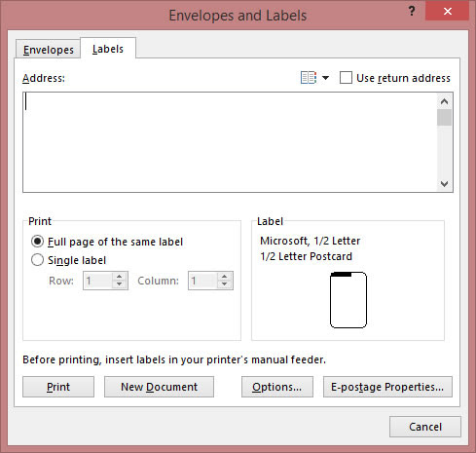Click the Help question mark icon

pyautogui.click(x=412, y=12)
